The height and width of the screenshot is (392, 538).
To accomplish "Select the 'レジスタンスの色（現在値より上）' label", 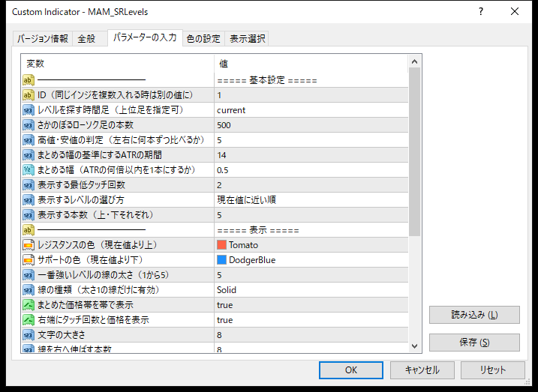I will (x=98, y=245).
